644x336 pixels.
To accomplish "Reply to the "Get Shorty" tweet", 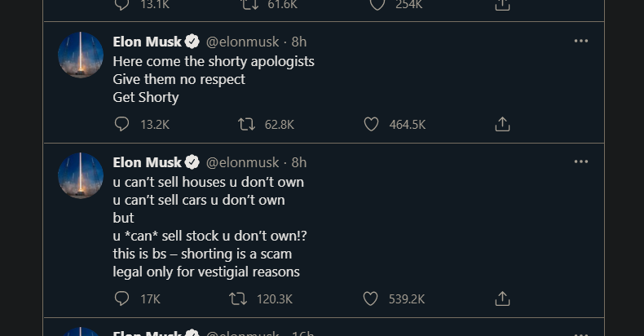I will click(122, 124).
